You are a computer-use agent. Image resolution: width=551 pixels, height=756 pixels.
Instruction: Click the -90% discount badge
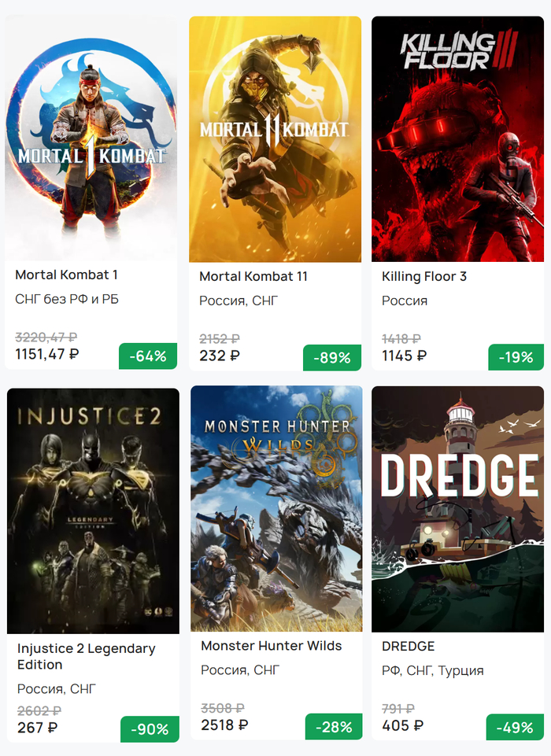(150, 728)
